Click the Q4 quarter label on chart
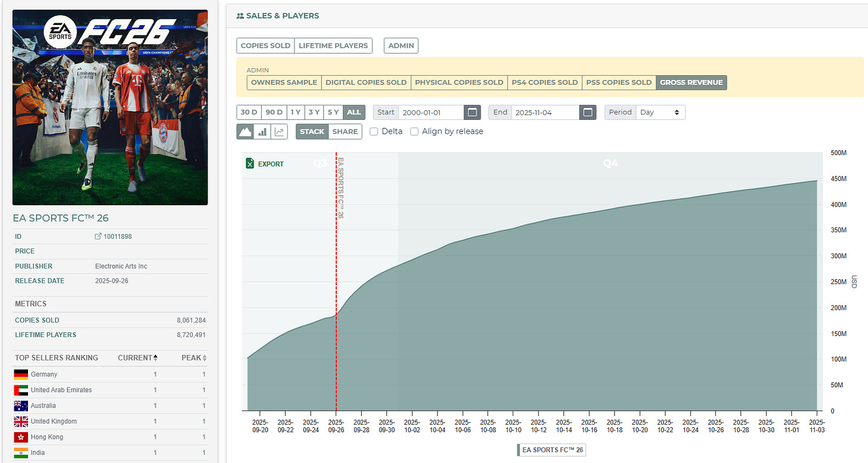This screenshot has width=868, height=463. click(610, 163)
